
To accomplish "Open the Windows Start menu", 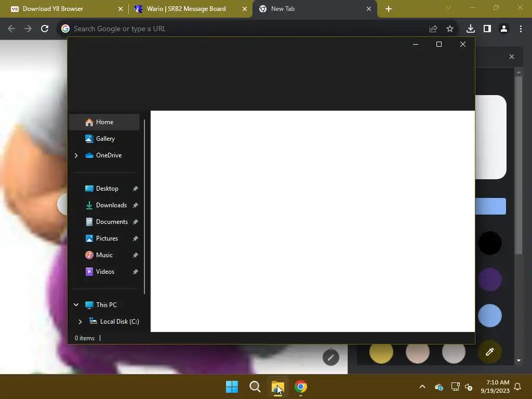I will pyautogui.click(x=232, y=387).
